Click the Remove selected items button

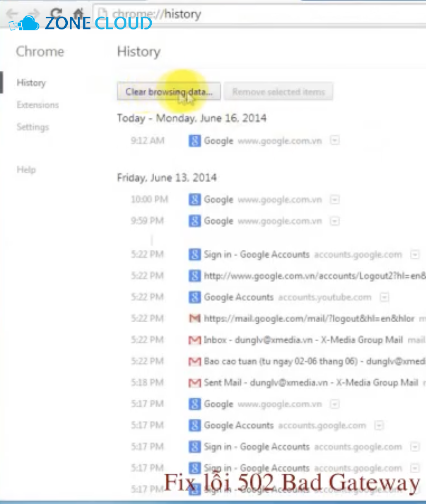pos(278,92)
